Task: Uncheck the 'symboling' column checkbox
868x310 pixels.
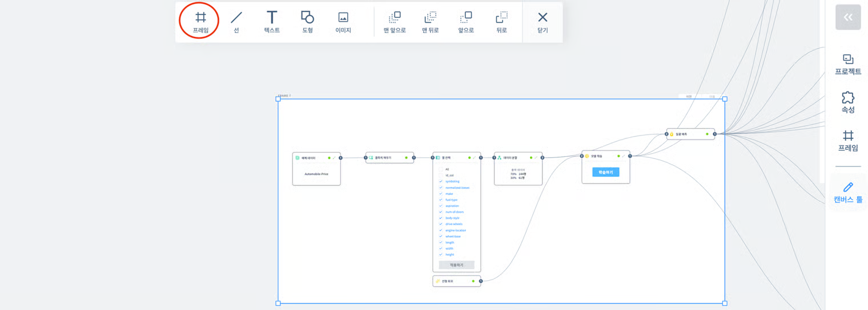Action: 441,181
